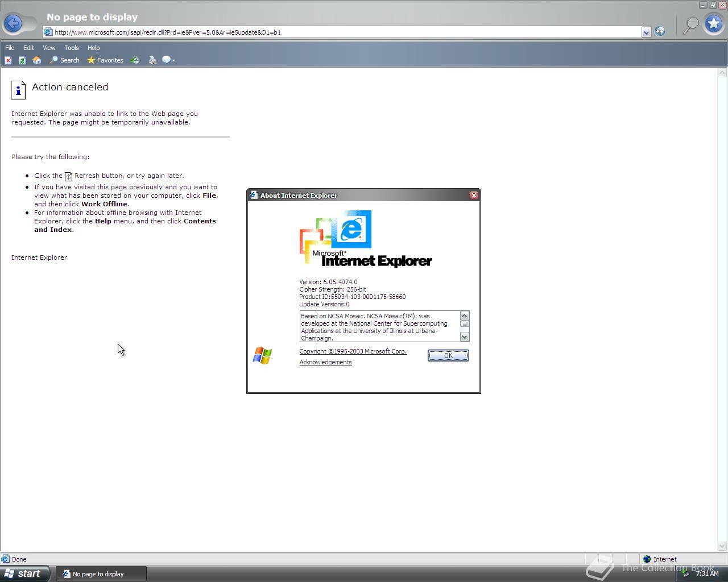This screenshot has width=728, height=582.
Task: Click the scroll up arrow in About text box
Action: [465, 315]
